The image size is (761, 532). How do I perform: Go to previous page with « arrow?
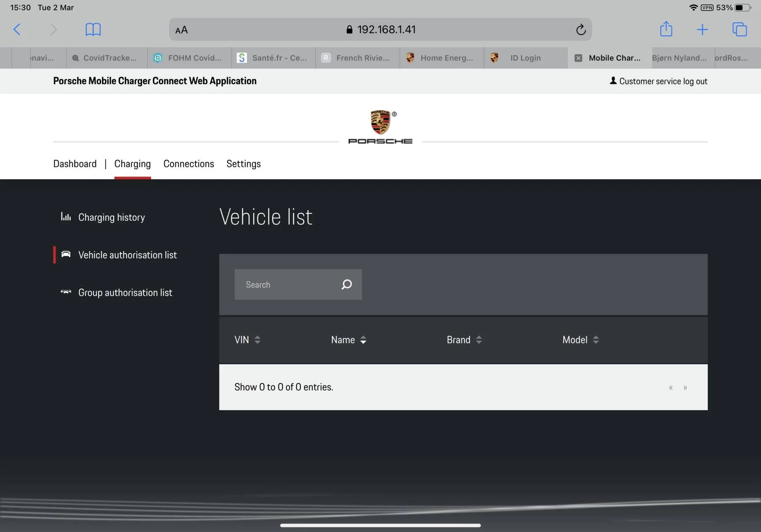[x=670, y=387]
